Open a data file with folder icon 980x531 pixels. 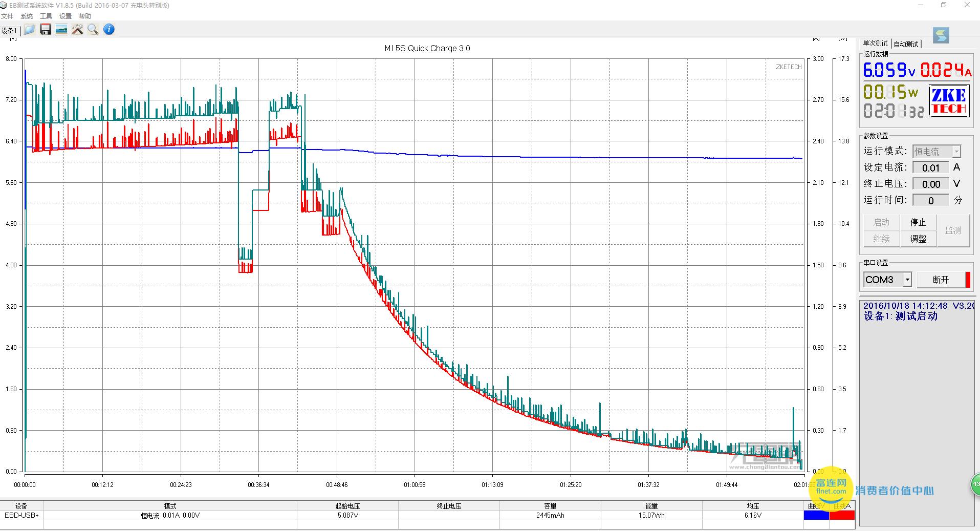29,29
